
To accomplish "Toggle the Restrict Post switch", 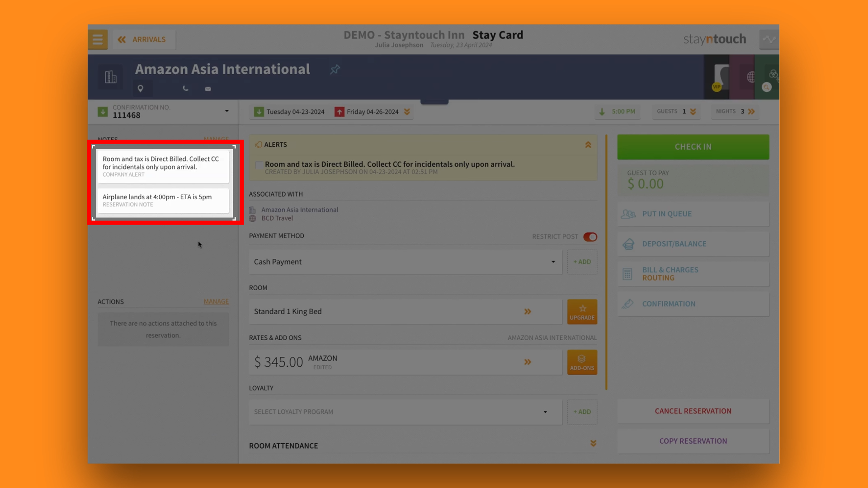I will click(590, 237).
